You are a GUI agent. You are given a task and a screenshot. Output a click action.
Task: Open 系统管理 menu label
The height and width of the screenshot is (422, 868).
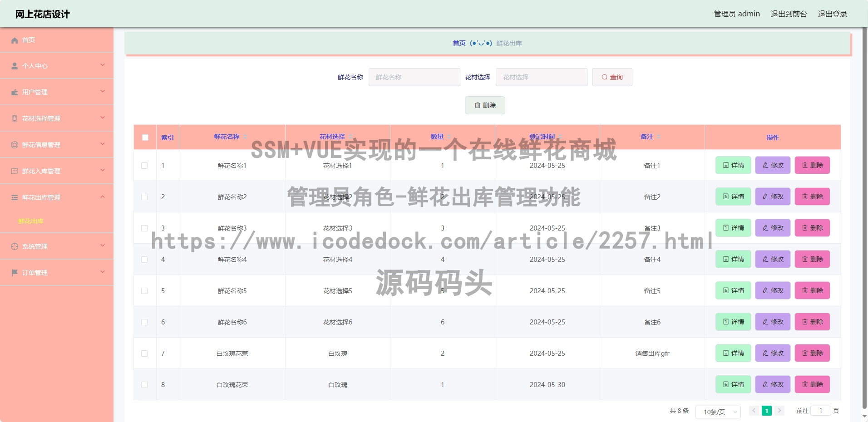[35, 247]
